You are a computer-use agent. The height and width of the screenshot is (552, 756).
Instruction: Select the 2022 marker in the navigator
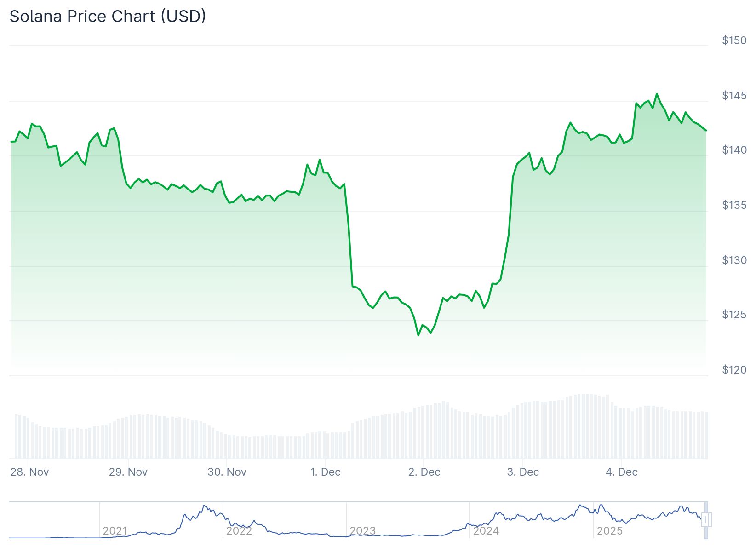(x=239, y=531)
